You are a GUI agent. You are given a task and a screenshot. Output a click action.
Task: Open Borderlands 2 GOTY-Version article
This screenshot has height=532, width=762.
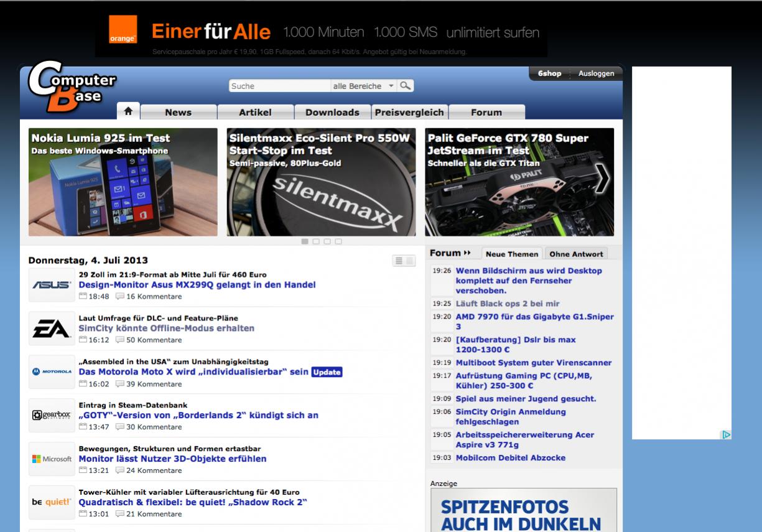[198, 415]
